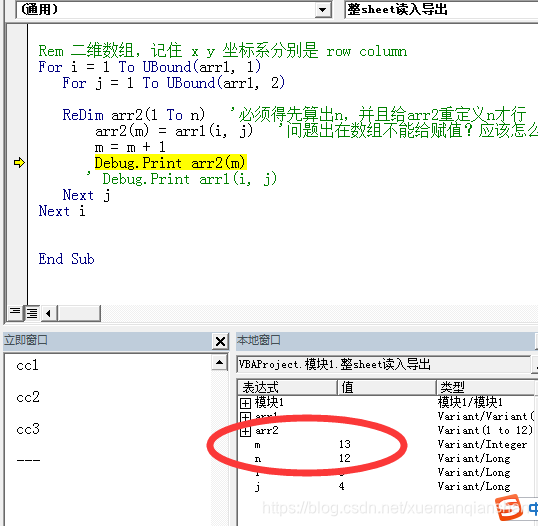
Task: Expand the 模块1 node in locals
Action: [245, 403]
